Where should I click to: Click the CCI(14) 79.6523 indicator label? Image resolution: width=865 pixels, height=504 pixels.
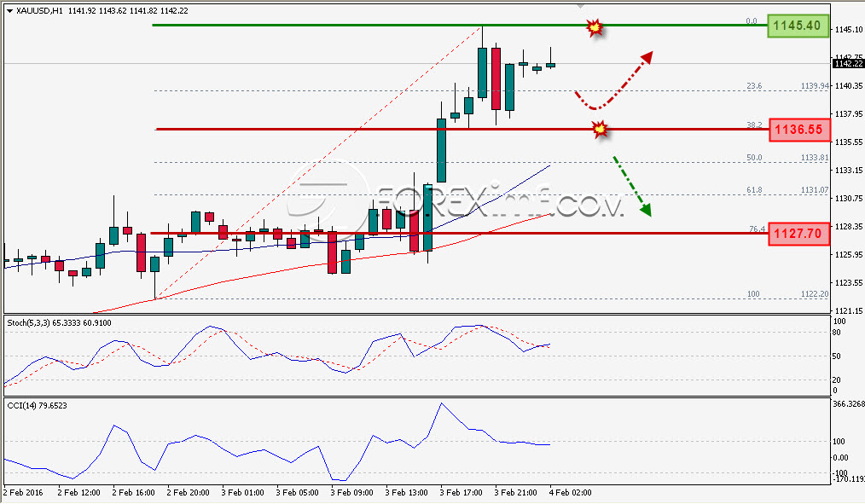[37, 406]
